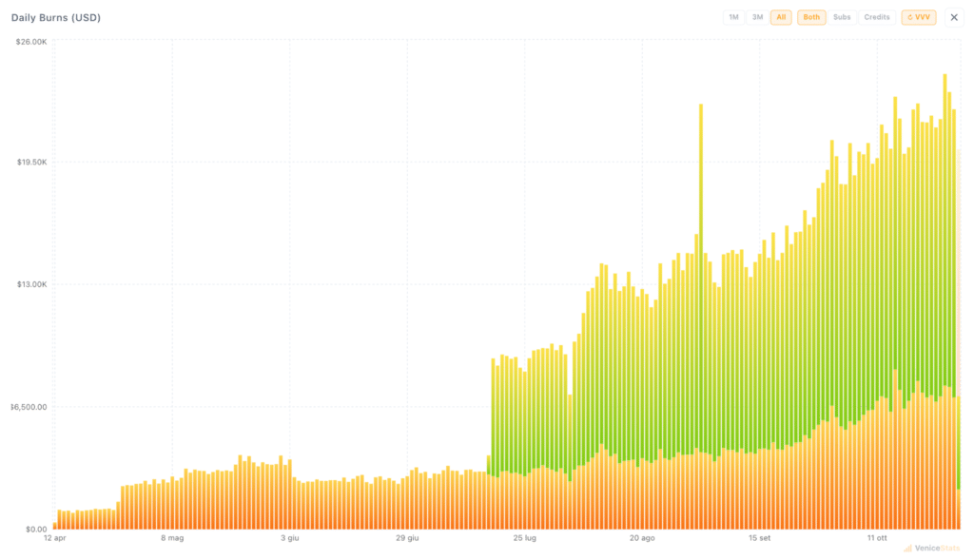The height and width of the screenshot is (560, 974).
Task: Click the $26.00K axis label
Action: click(x=31, y=42)
